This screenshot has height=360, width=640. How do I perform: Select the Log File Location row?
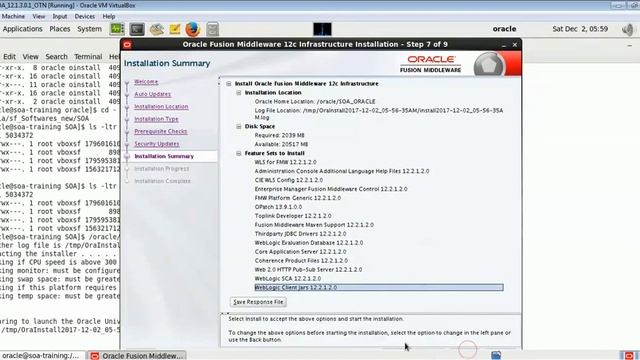pos(379,114)
